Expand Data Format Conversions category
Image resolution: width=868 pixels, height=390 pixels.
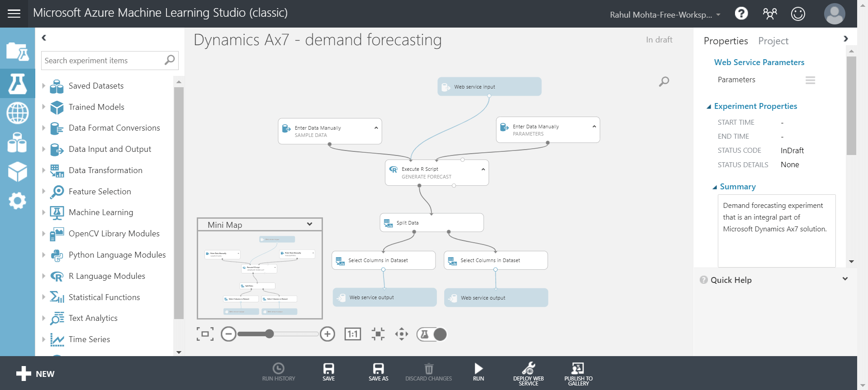(x=44, y=128)
